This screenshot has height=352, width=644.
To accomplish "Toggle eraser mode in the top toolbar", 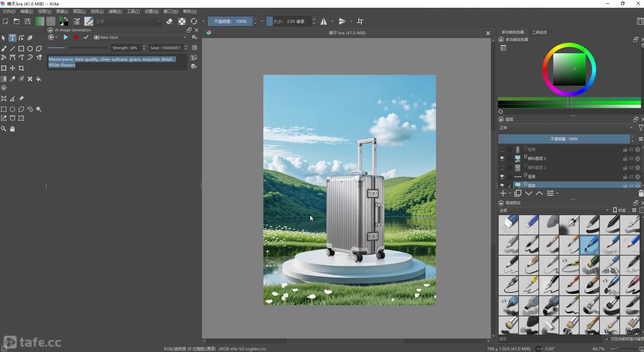I will point(169,22).
